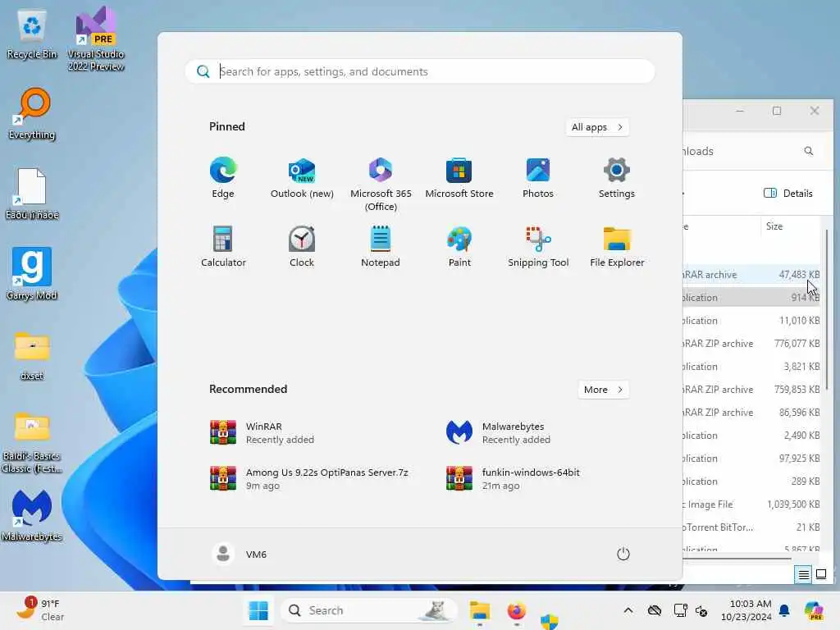The image size is (840, 630).
Task: Select Baldi's Basics Classic folder
Action: (32, 442)
